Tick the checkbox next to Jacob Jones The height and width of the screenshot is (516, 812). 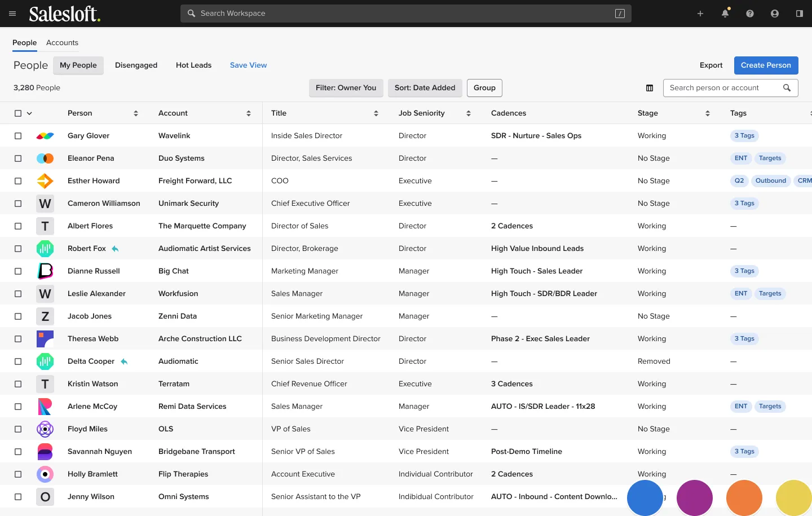(x=18, y=316)
